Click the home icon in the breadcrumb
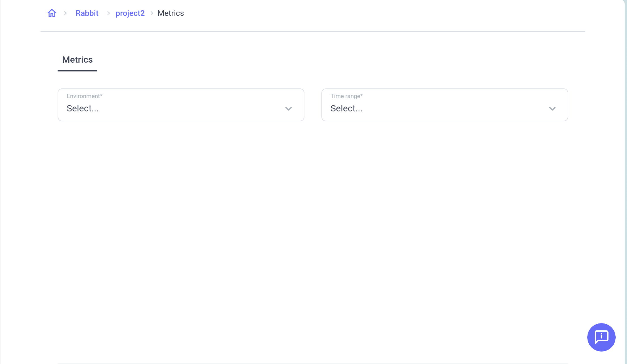The image size is (627, 364). 52,13
